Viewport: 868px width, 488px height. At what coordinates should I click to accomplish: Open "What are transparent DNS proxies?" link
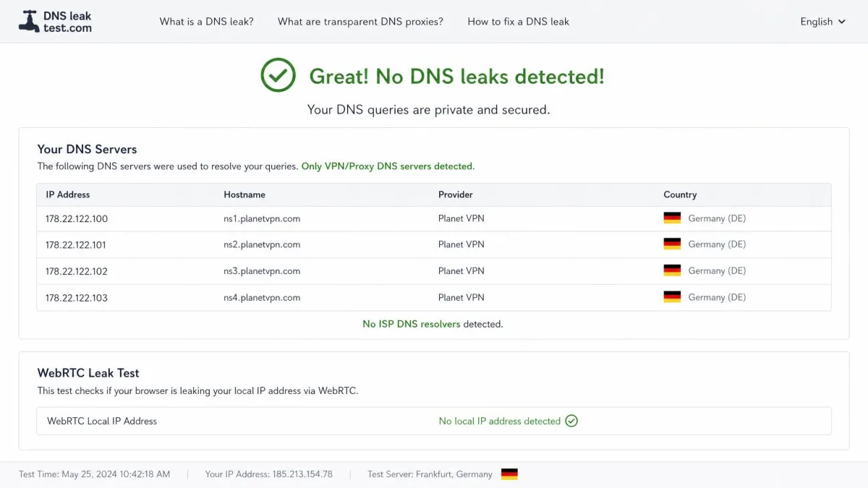(360, 22)
